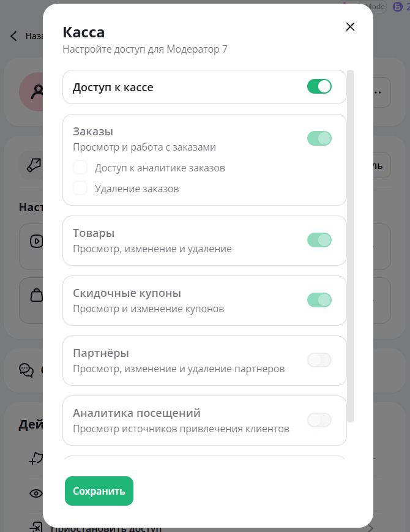The image size is (410, 532).
Task: Check the Удаление заказов checkbox
Action: click(x=80, y=187)
